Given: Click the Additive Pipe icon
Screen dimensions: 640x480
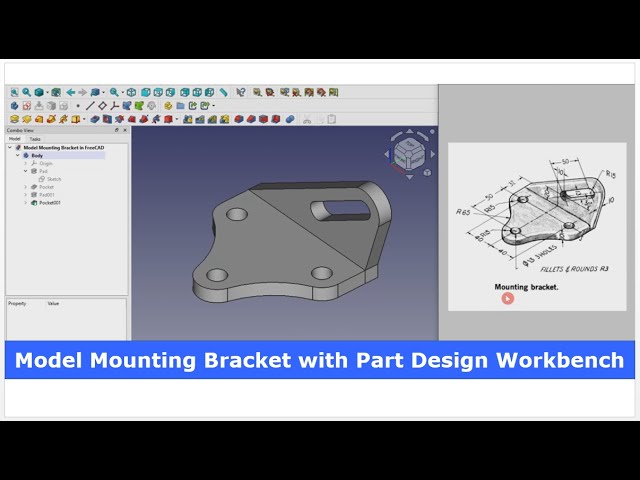Looking at the screenshot, I should point(51,119).
